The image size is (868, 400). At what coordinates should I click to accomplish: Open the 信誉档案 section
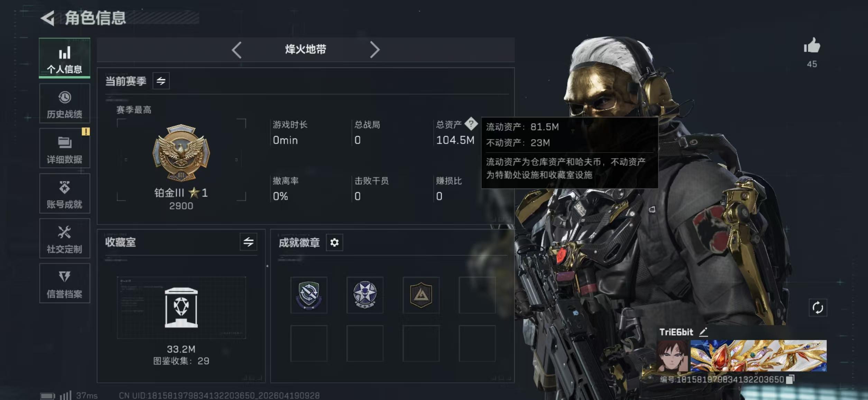pyautogui.click(x=65, y=283)
